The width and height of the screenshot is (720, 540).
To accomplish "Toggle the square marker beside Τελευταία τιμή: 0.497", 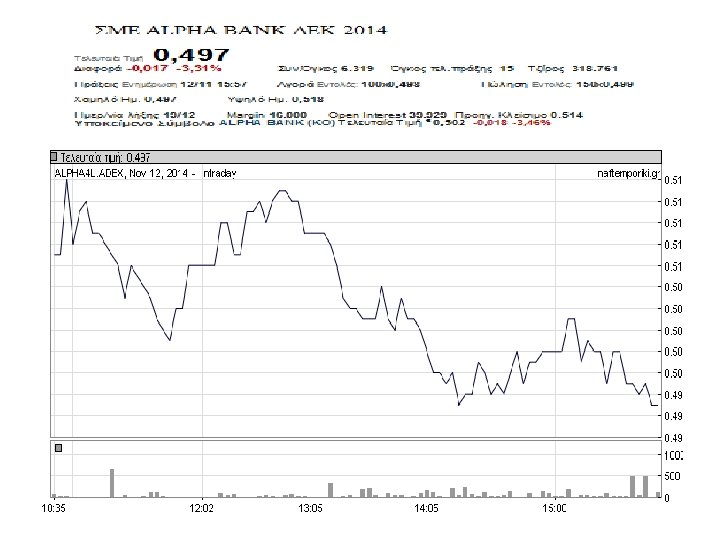I will coord(54,157).
